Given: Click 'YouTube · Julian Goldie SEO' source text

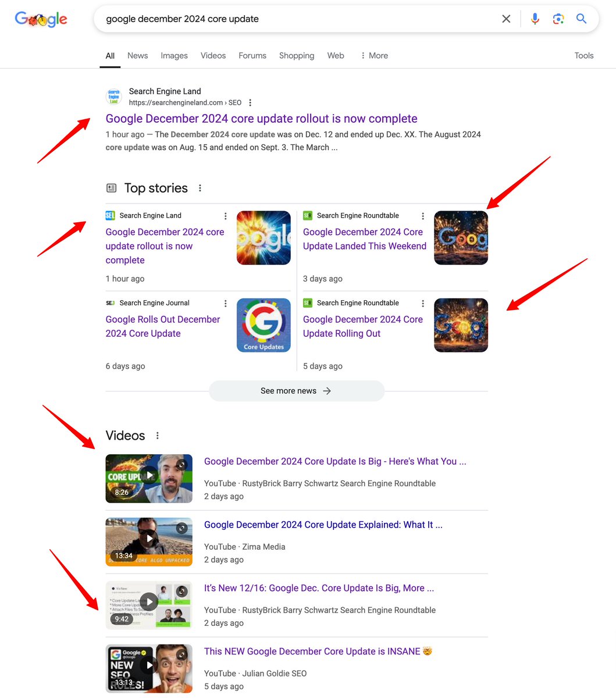Looking at the screenshot, I should [x=255, y=674].
